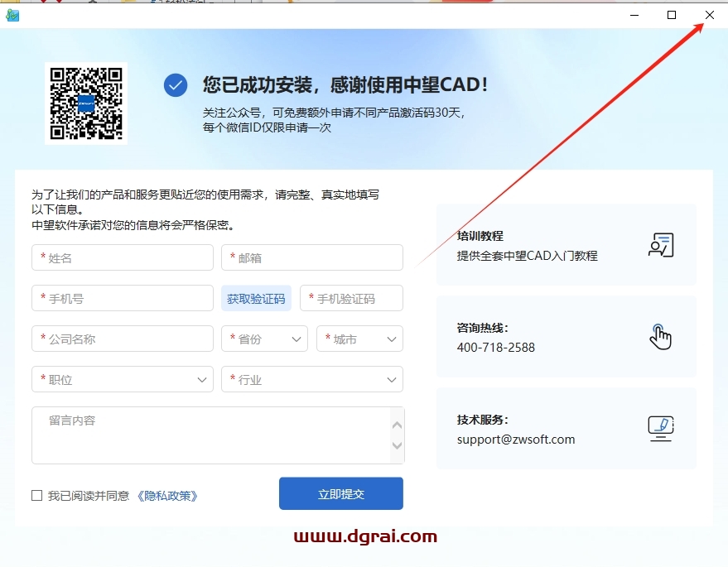Image resolution: width=728 pixels, height=567 pixels.
Task: Check 我已阅读并同意 agreement checkbox
Action: (36, 496)
